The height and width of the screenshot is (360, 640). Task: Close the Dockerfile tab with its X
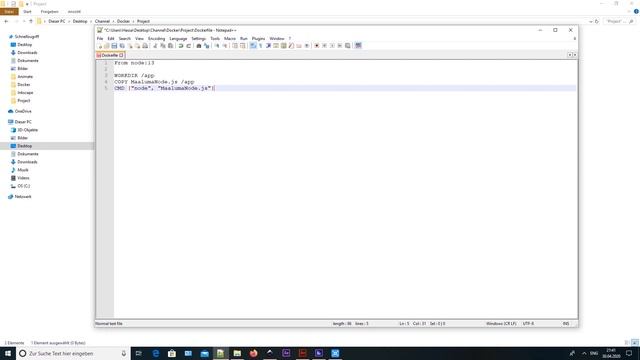point(121,55)
